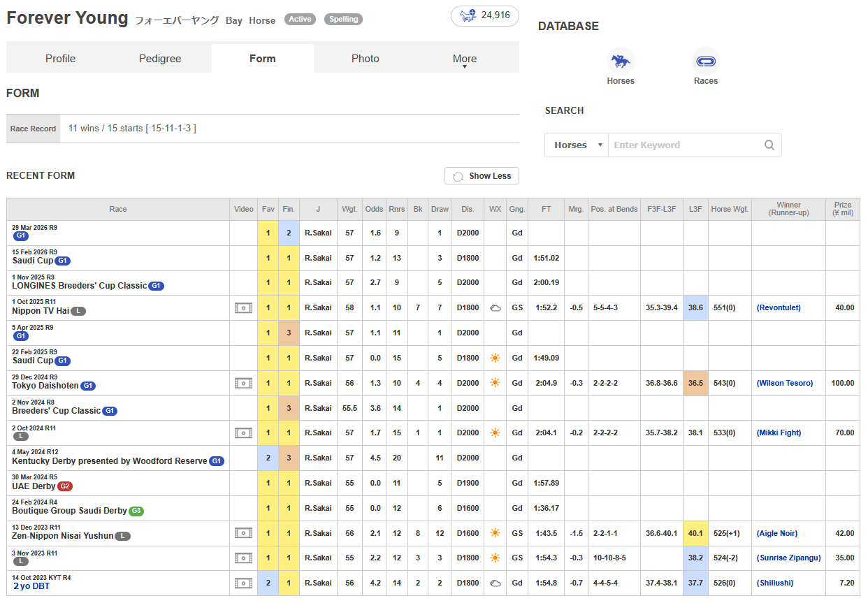This screenshot has height=603, width=868.
Task: Click the 40.1 L3F highlighted cell
Action: pos(695,533)
